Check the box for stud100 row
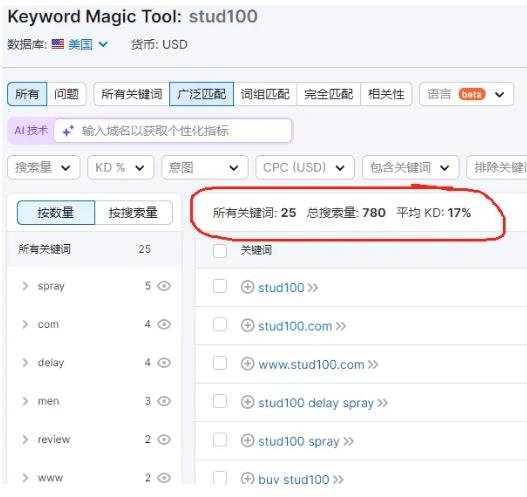 [220, 287]
